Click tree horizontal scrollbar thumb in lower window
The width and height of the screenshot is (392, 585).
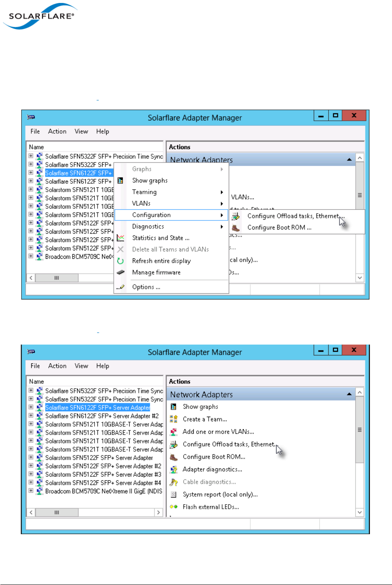click(57, 512)
